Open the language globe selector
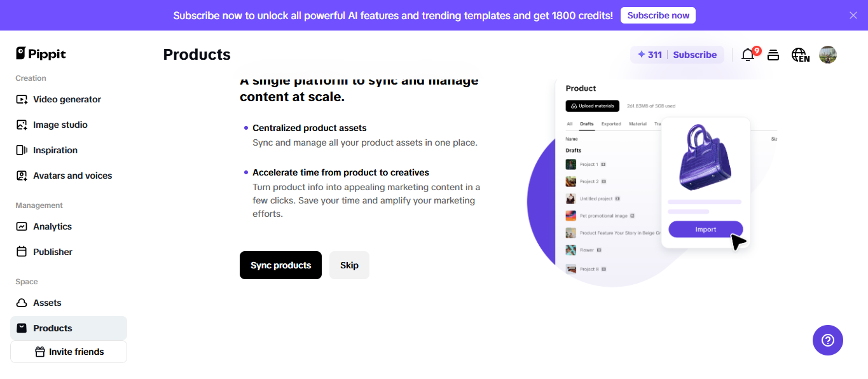 coord(800,55)
